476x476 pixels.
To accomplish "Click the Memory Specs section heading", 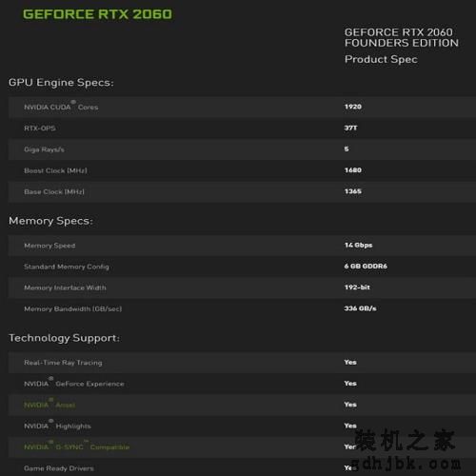I will pos(50,221).
